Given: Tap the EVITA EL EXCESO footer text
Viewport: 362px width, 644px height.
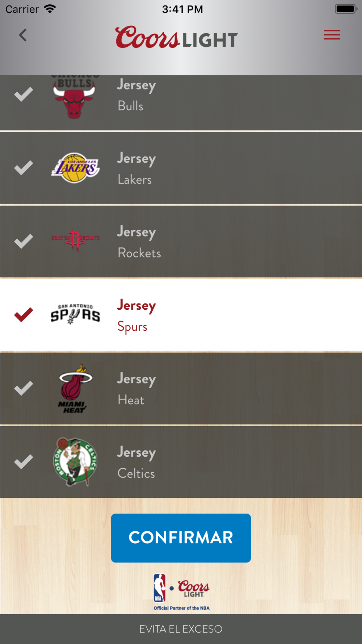Looking at the screenshot, I should (x=181, y=629).
